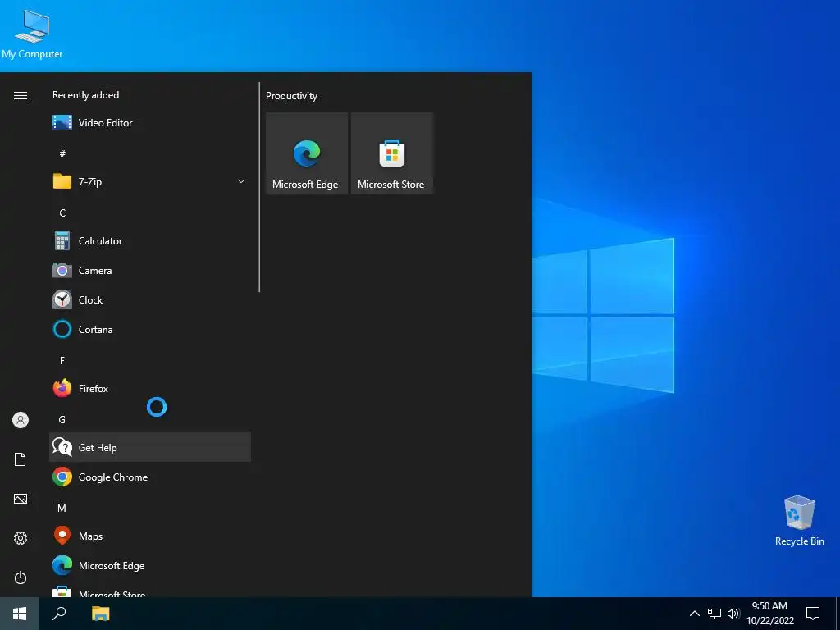Open Video Editor from Recently added

(x=150, y=123)
